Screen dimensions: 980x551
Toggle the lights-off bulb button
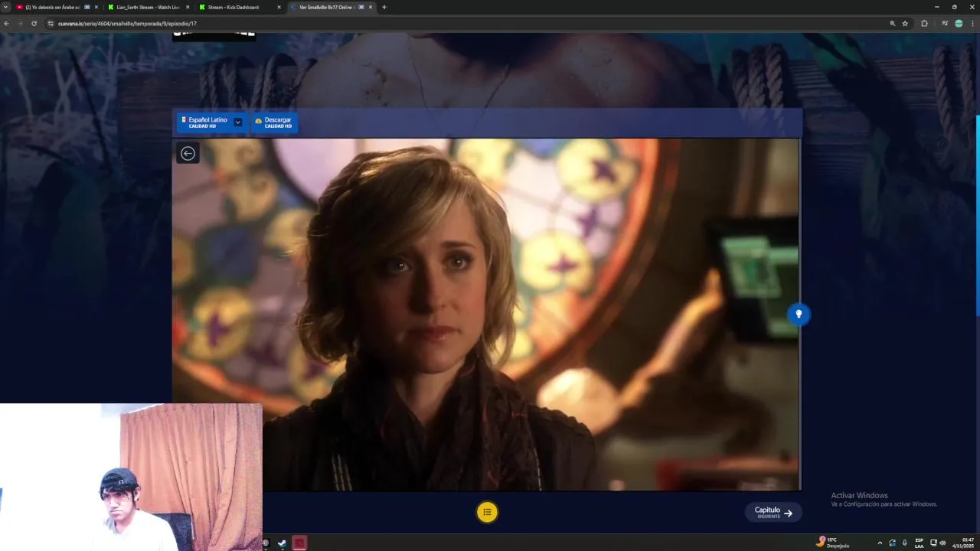click(x=799, y=314)
